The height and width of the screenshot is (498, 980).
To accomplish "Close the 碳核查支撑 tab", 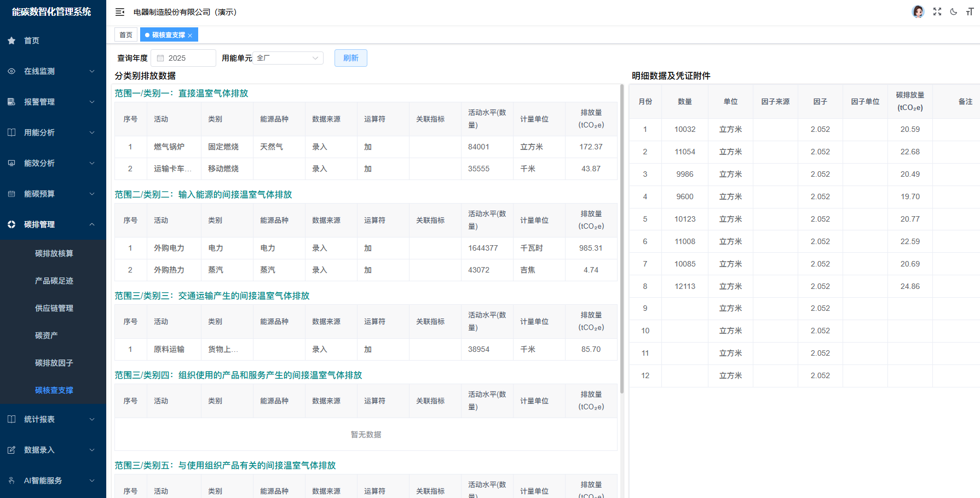I will pyautogui.click(x=191, y=34).
